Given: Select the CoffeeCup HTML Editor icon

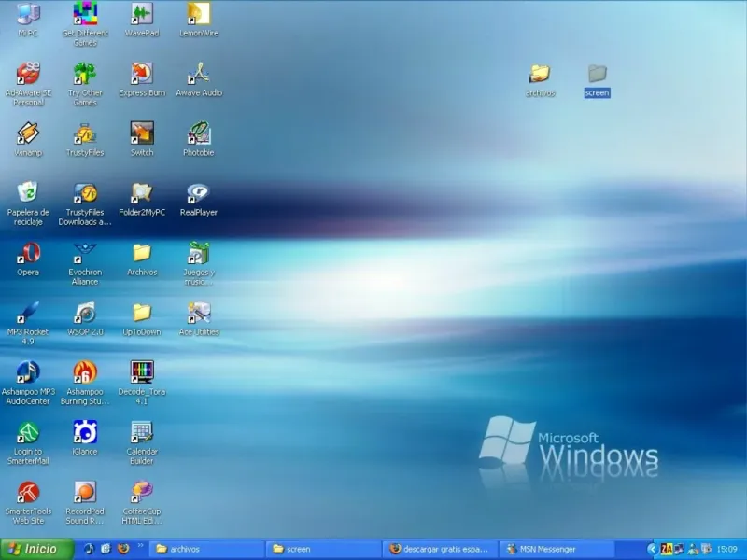Looking at the screenshot, I should (x=142, y=492).
